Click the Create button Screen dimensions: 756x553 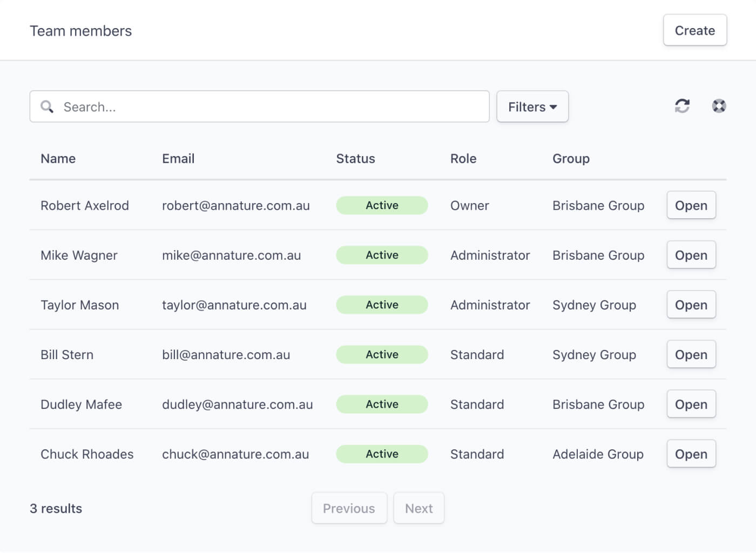click(694, 30)
